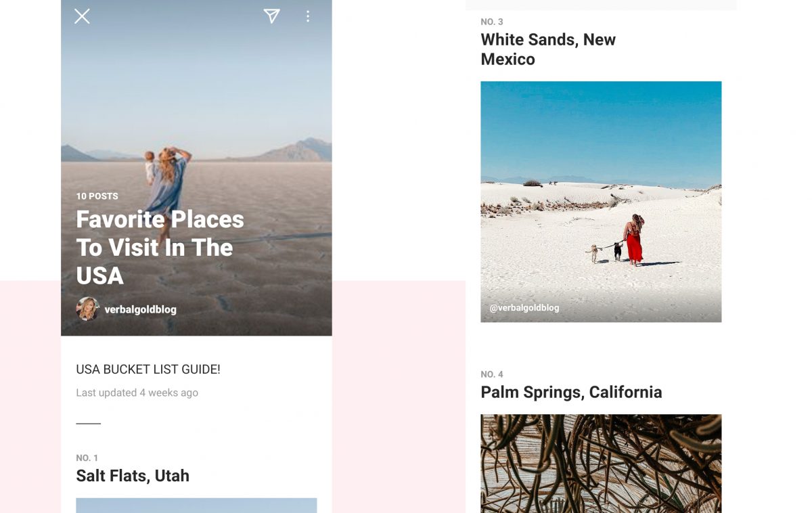
Task: Click the NO. 4 entry label
Action: point(492,374)
